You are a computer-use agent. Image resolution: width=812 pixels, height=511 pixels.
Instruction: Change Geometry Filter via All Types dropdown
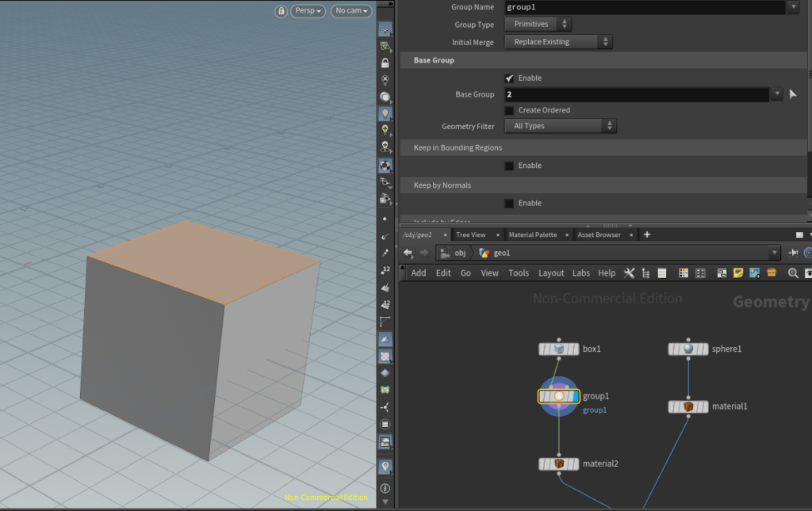(561, 125)
